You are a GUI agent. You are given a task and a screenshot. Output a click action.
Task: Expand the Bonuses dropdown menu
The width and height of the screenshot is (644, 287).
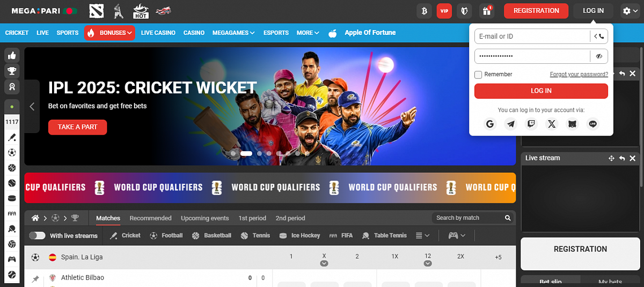coord(109,33)
